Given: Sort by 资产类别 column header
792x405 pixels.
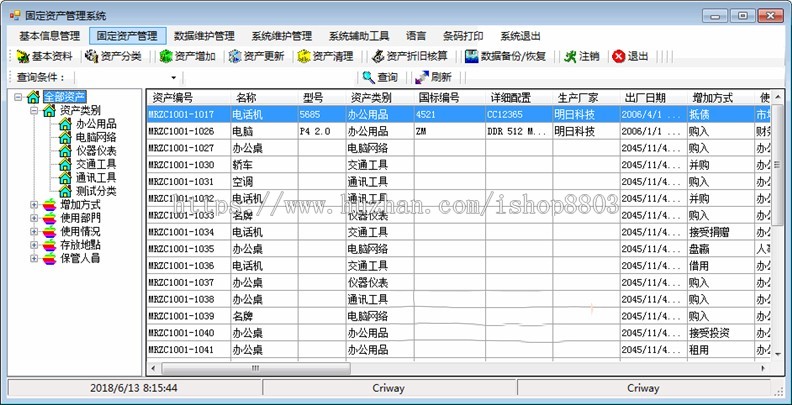Looking at the screenshot, I should (x=380, y=97).
